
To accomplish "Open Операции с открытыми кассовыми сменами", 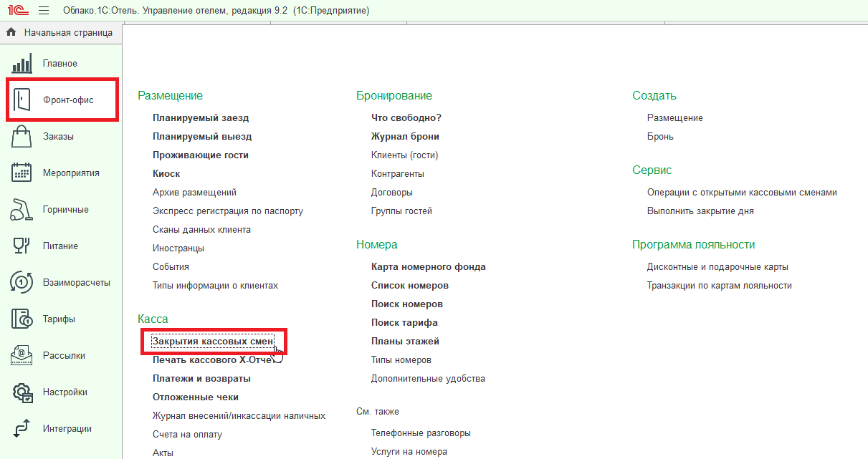I will 742,193.
